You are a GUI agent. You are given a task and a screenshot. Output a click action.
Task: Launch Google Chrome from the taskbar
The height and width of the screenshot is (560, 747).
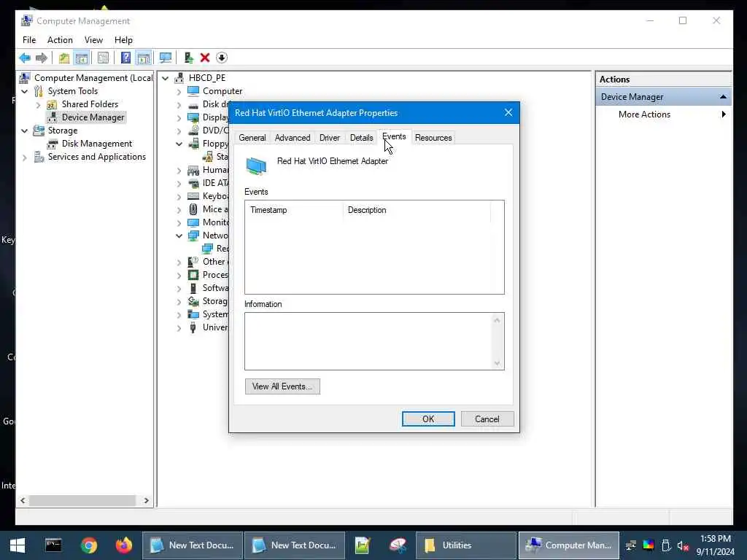pos(88,545)
